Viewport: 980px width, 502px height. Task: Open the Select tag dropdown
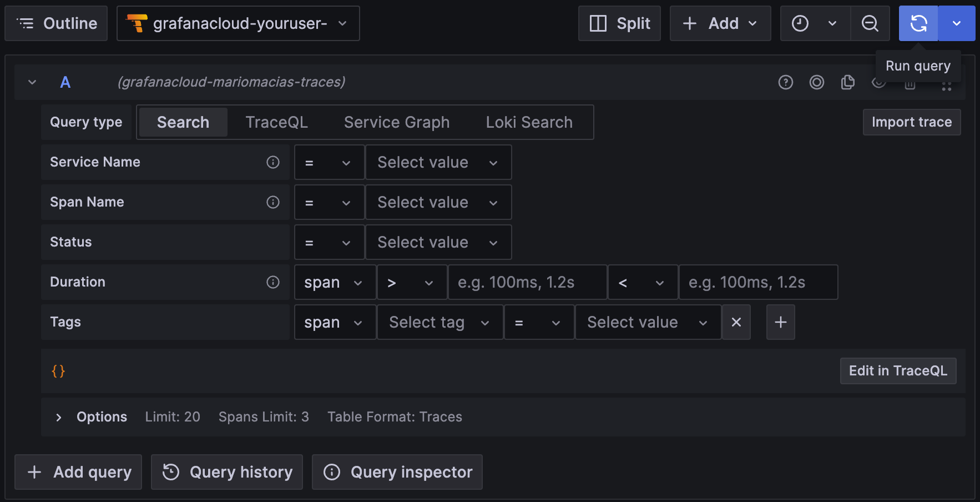440,322
